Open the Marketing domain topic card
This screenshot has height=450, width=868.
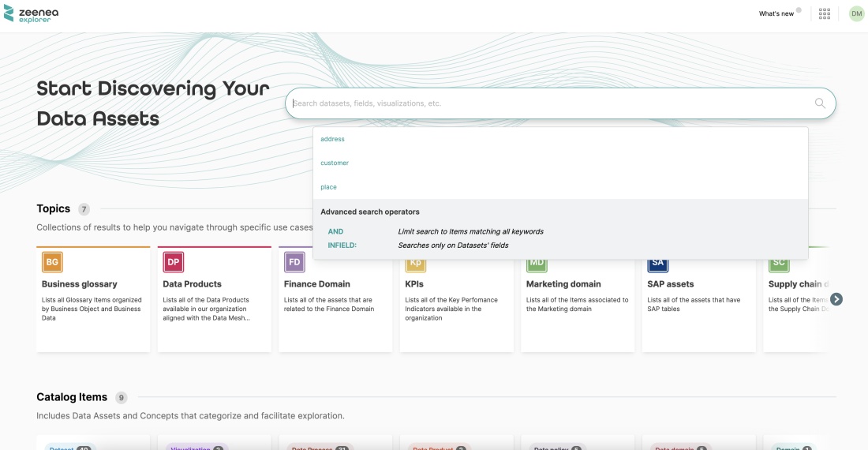point(578,304)
